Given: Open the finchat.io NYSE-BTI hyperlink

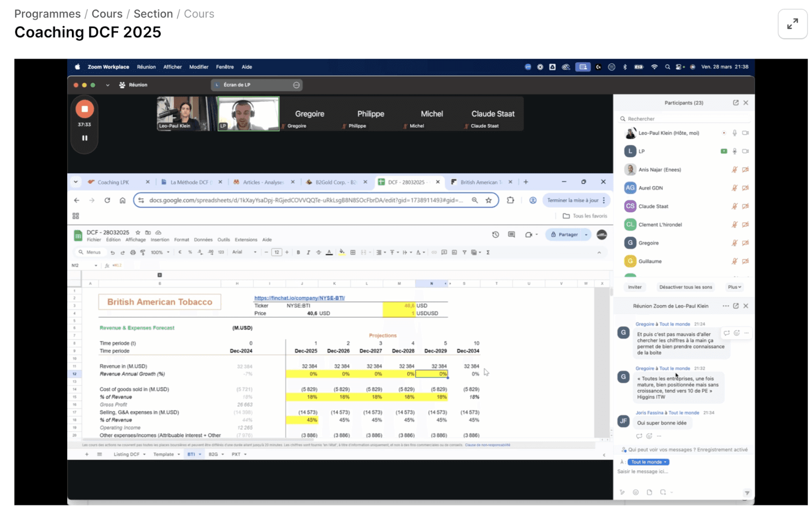Looking at the screenshot, I should pyautogui.click(x=299, y=298).
